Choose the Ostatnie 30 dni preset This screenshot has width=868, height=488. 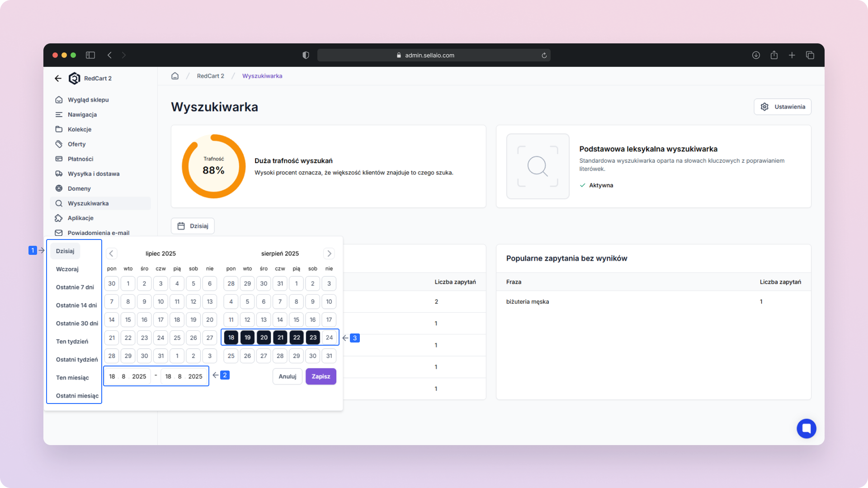click(77, 324)
